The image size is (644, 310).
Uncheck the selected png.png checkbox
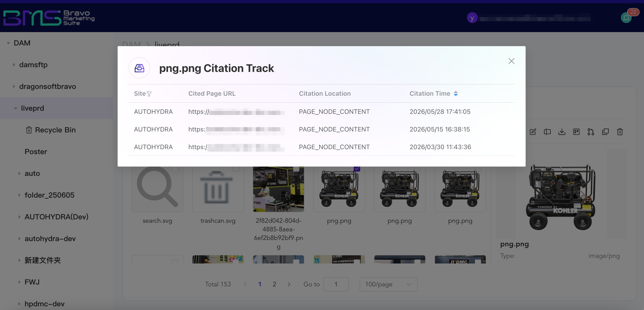357,169
